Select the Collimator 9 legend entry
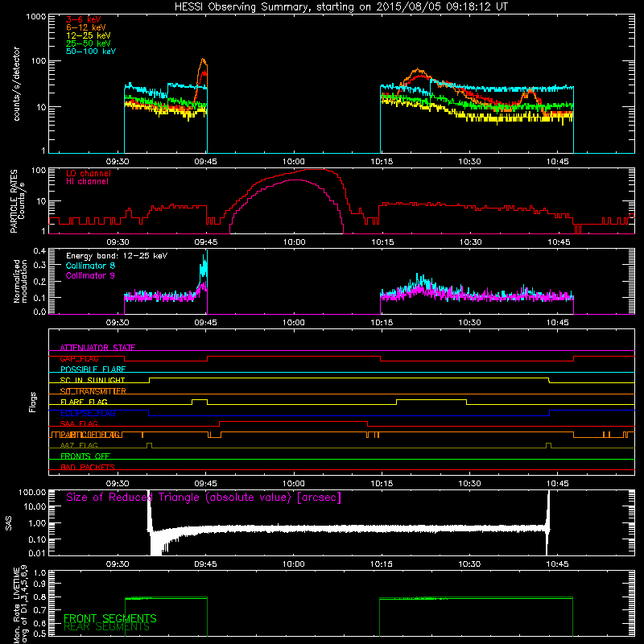Screen dimensions: 644x644 [x=90, y=275]
